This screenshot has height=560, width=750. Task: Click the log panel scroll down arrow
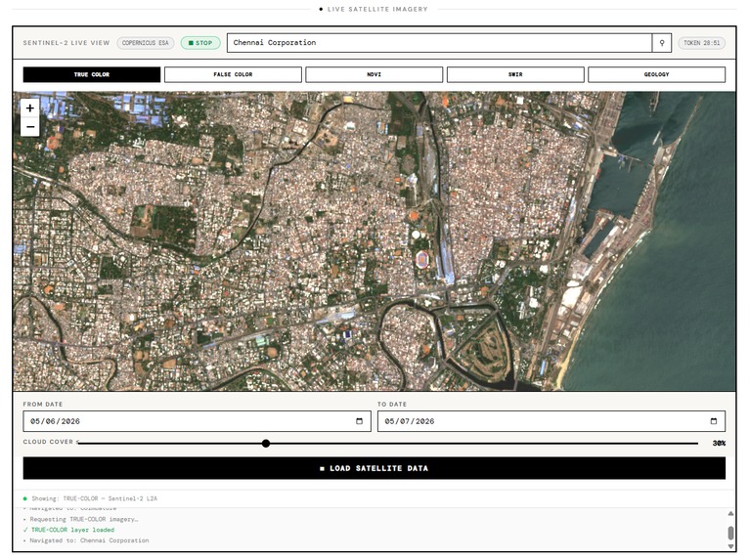pyautogui.click(x=730, y=546)
